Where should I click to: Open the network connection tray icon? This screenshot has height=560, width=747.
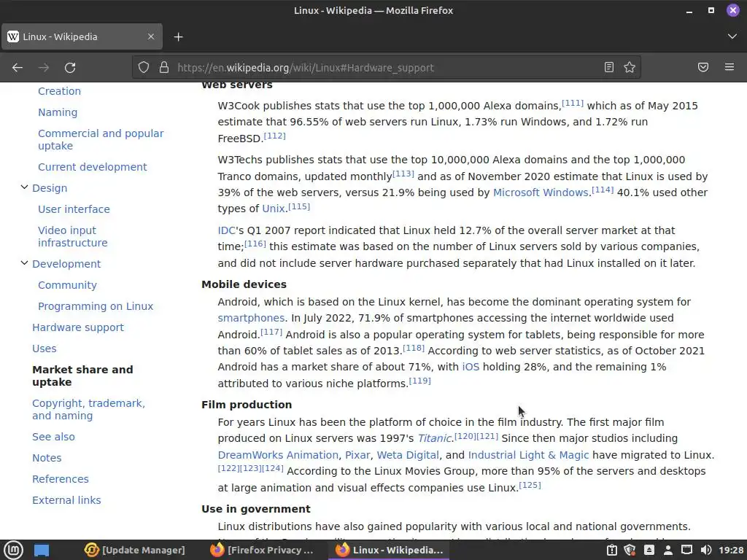686,550
